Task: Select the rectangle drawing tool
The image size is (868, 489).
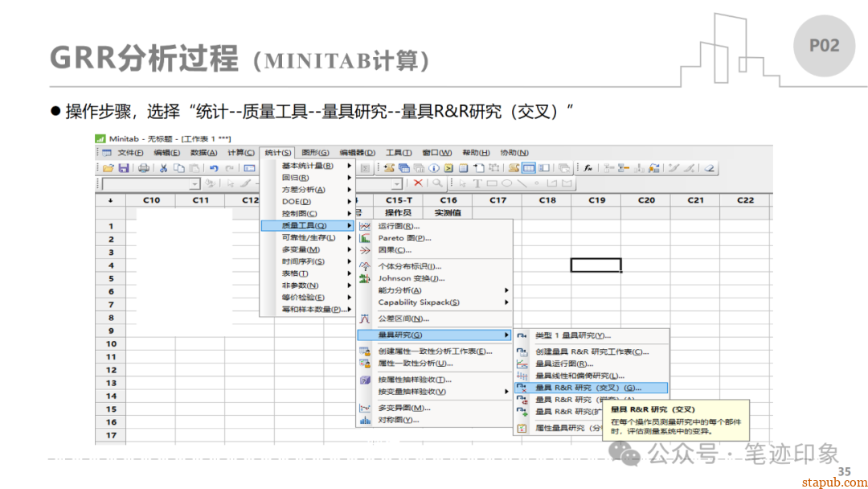Action: click(492, 183)
